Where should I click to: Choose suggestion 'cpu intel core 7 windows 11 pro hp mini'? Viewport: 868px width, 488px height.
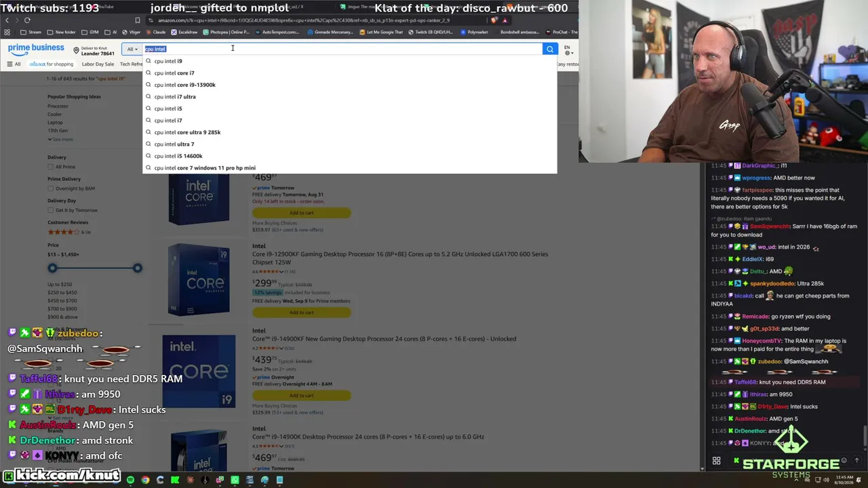(x=349, y=168)
